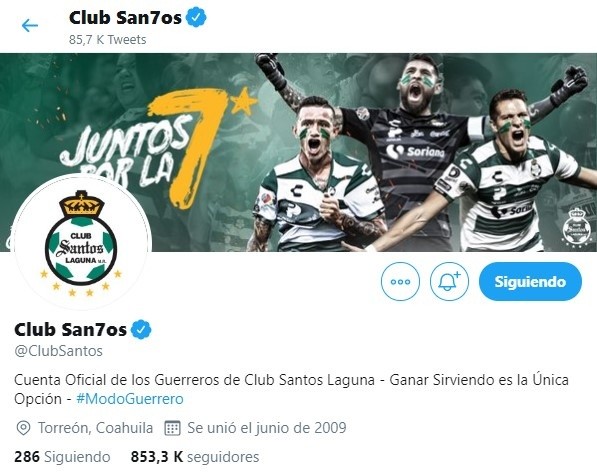
Task: Click the Se unió el junio de 2009 text
Action: click(x=267, y=428)
